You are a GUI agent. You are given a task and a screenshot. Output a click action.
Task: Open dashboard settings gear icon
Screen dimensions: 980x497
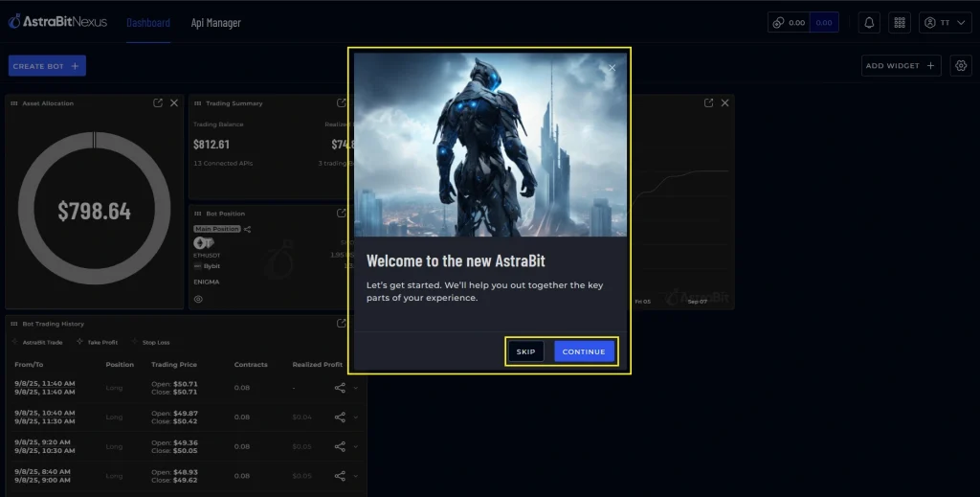click(x=961, y=66)
